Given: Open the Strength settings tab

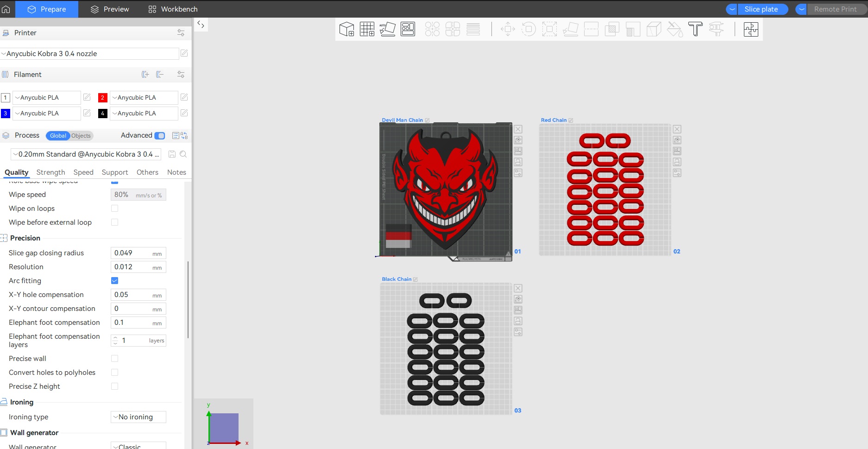Looking at the screenshot, I should coord(51,172).
